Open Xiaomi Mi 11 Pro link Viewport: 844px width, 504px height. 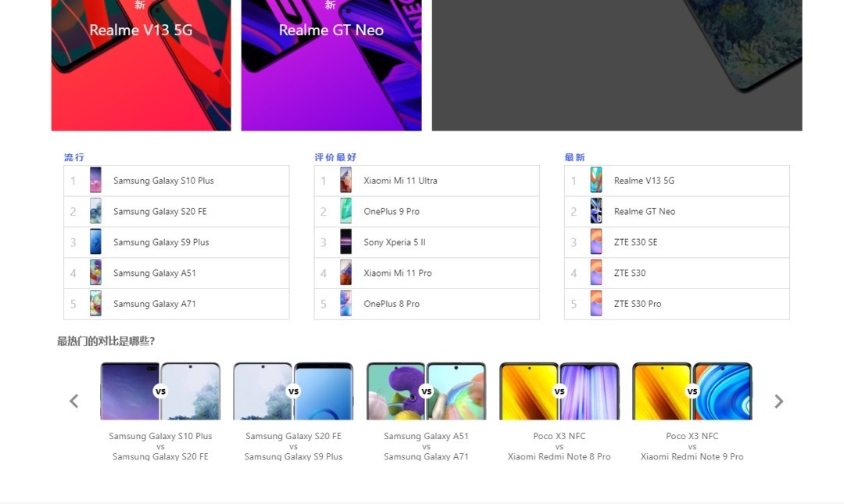398,273
